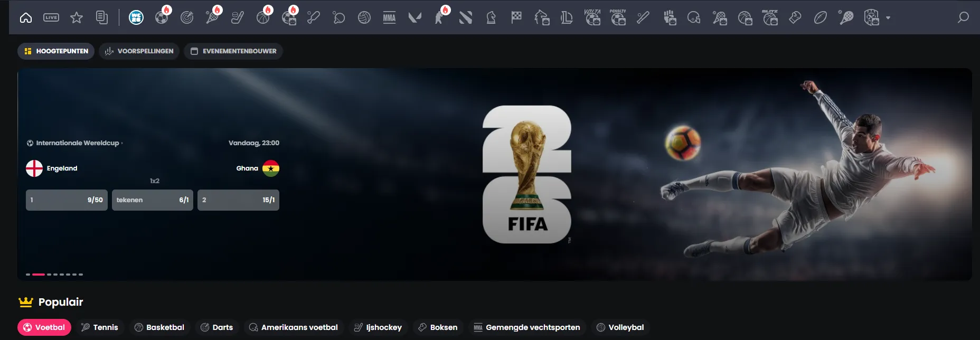
Task: Select the VOLTA football icon
Action: coord(592,17)
